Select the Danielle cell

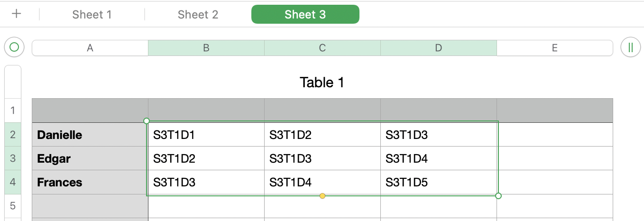90,135
